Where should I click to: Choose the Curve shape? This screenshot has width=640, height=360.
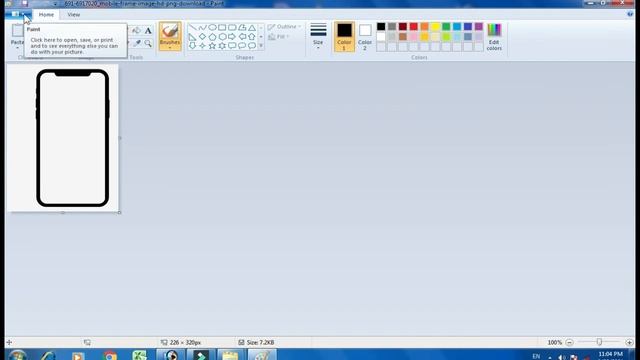coord(202,27)
